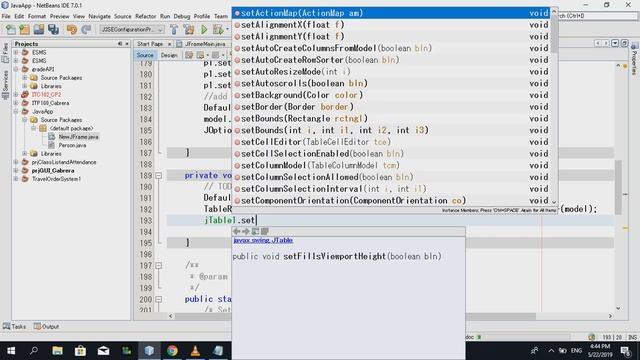Choose setColumnModel(TableColumnModel tcm) completion item
Image resolution: width=640 pixels, height=360 pixels.
tap(391, 165)
